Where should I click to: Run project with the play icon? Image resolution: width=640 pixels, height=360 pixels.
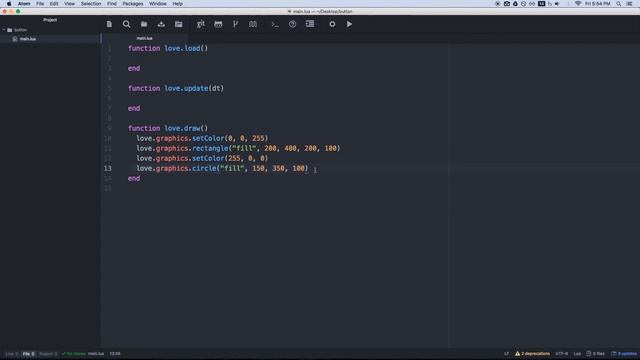pos(349,24)
